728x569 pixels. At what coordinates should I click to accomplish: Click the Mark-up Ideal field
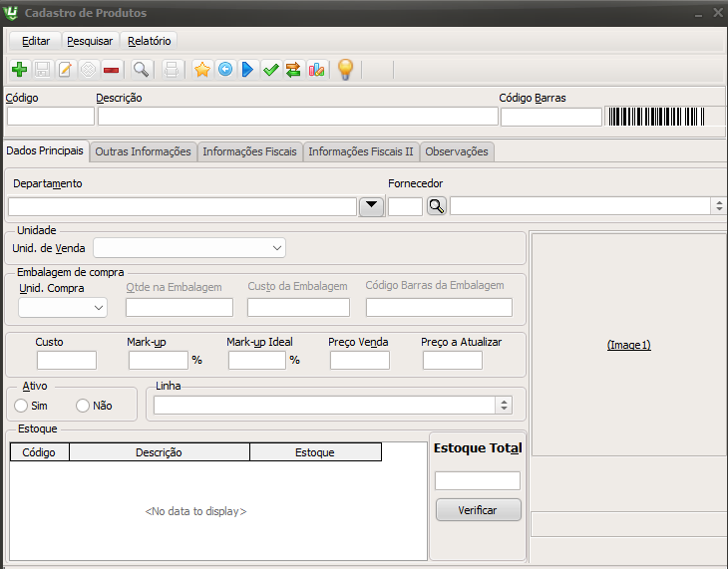[x=257, y=360]
